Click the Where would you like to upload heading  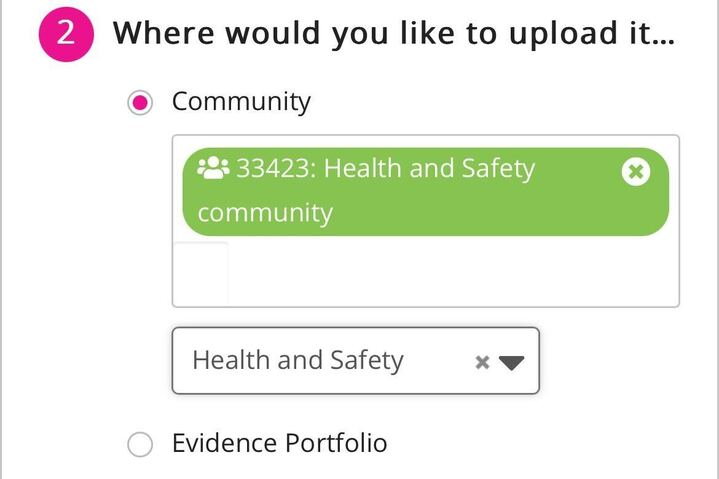(x=393, y=33)
